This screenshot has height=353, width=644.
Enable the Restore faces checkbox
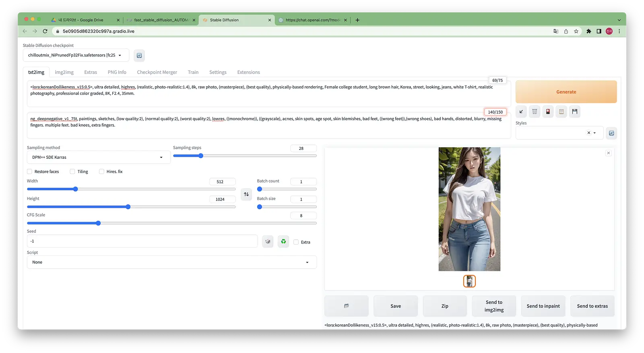pos(29,171)
